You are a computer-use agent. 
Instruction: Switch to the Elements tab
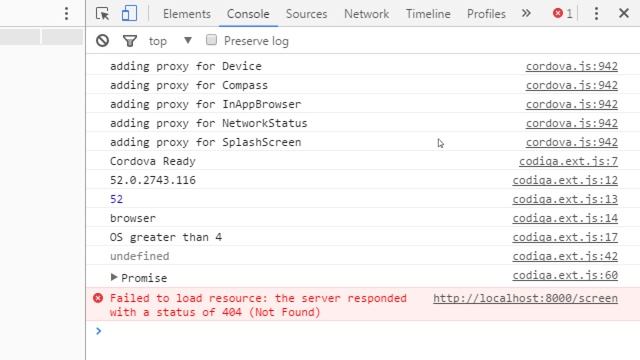(187, 14)
